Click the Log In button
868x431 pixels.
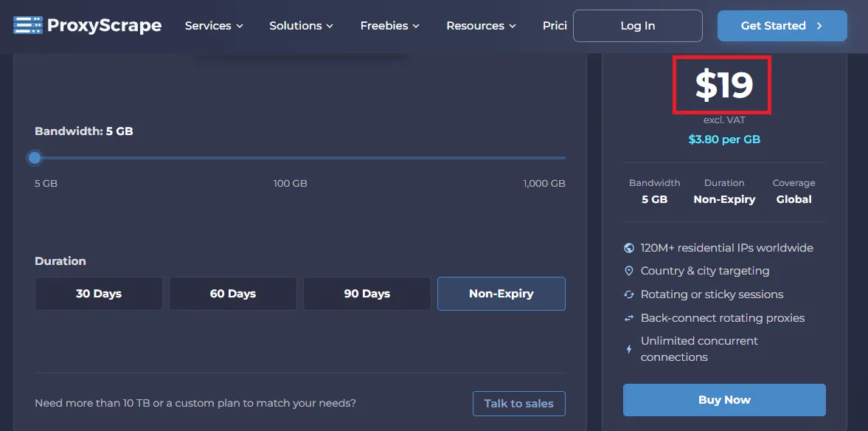coord(638,26)
